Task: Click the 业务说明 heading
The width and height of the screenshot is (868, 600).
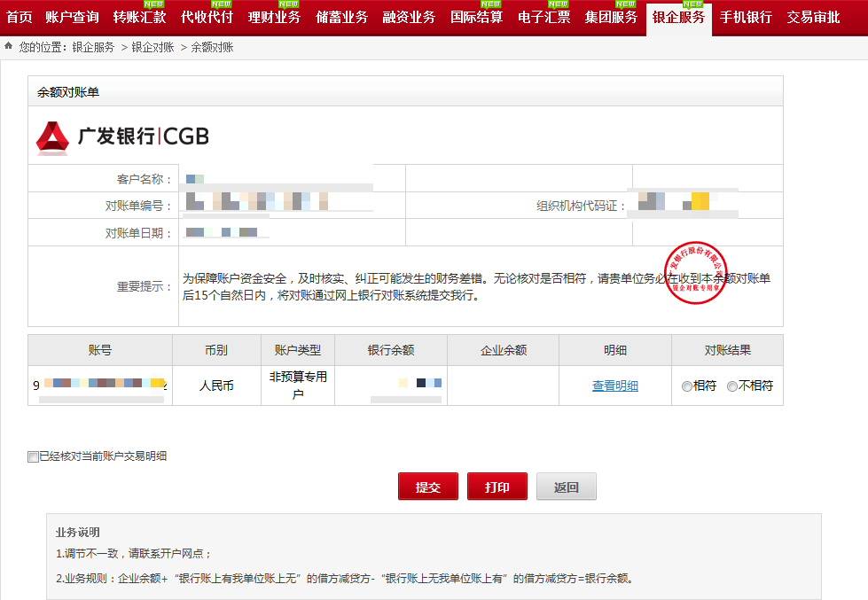Action: 77,533
